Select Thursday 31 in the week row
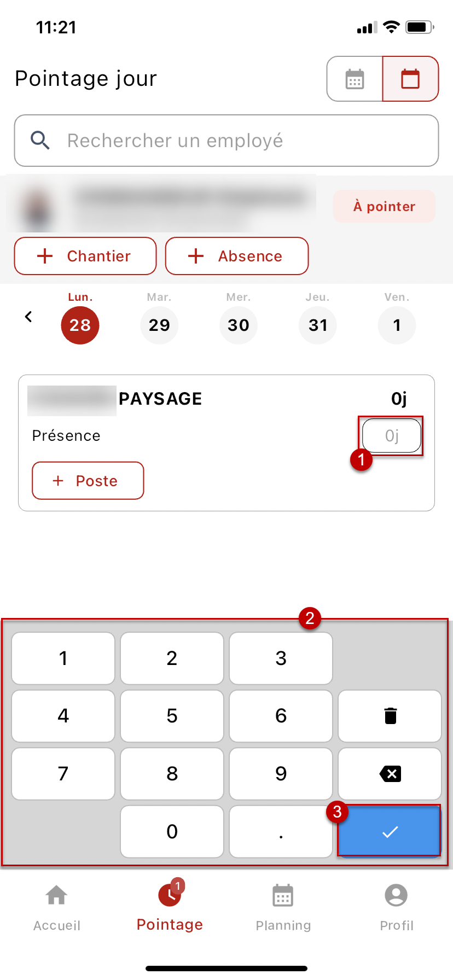The image size is (453, 980). [x=317, y=325]
